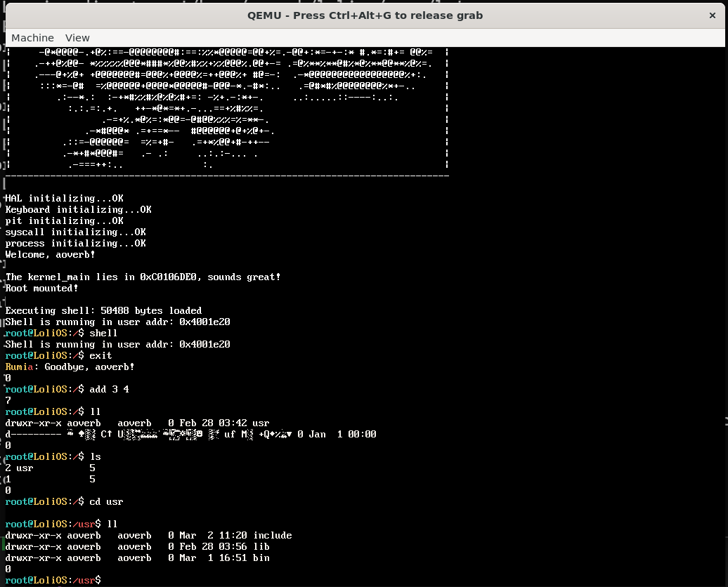Click the 'Keyboard initializing...OK' line
The image size is (728, 587).
click(x=78, y=209)
